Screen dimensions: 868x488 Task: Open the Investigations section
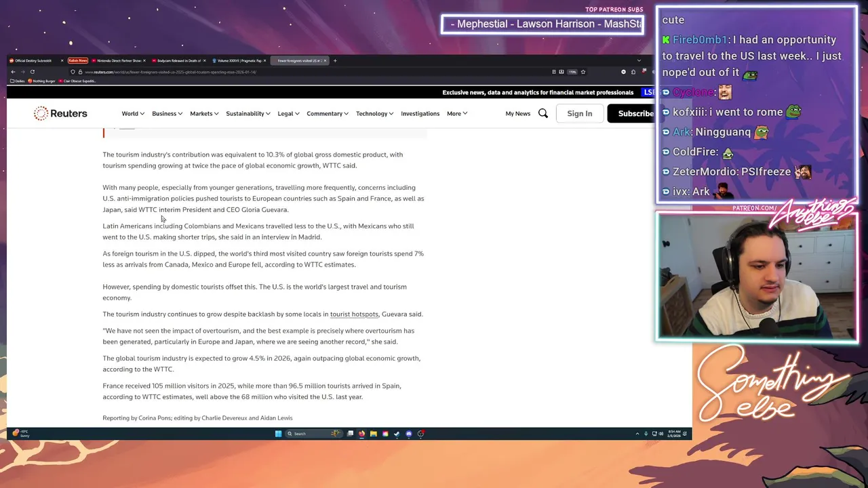click(420, 113)
